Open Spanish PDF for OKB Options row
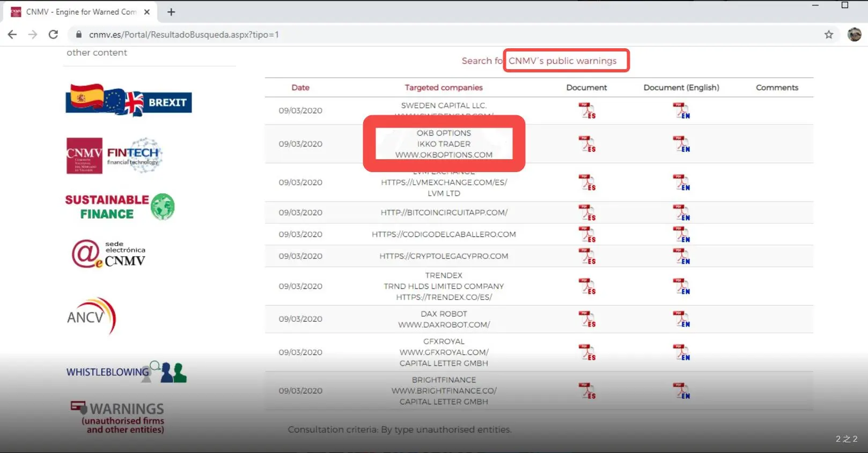Viewport: 868px width, 453px height. tap(587, 144)
